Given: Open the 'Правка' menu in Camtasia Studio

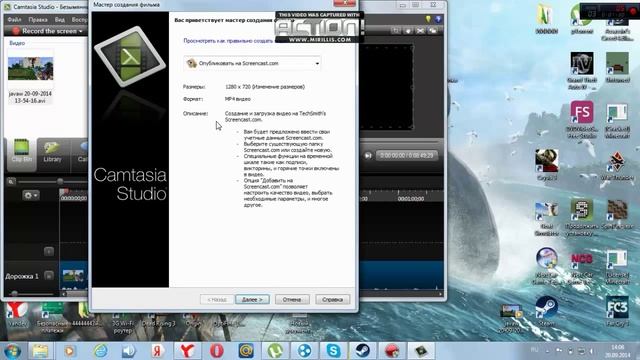Looking at the screenshot, I should 38,20.
